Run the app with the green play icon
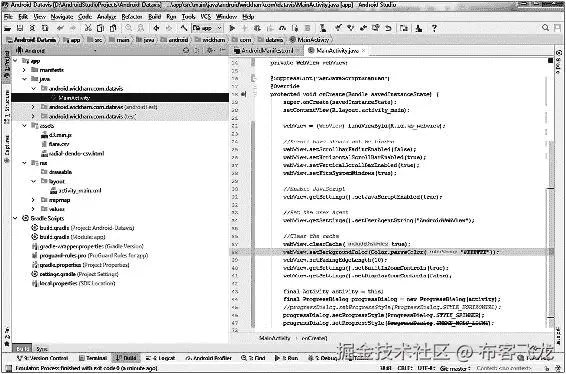The image size is (566, 374). pos(232,28)
